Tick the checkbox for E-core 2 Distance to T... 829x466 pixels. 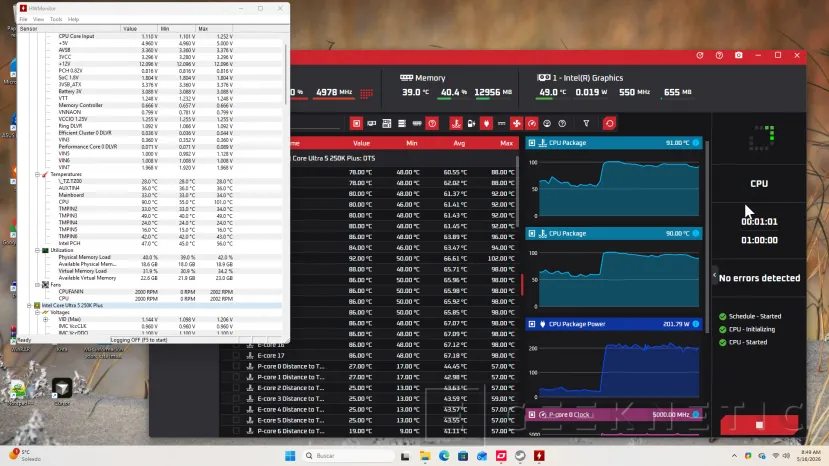coord(236,388)
